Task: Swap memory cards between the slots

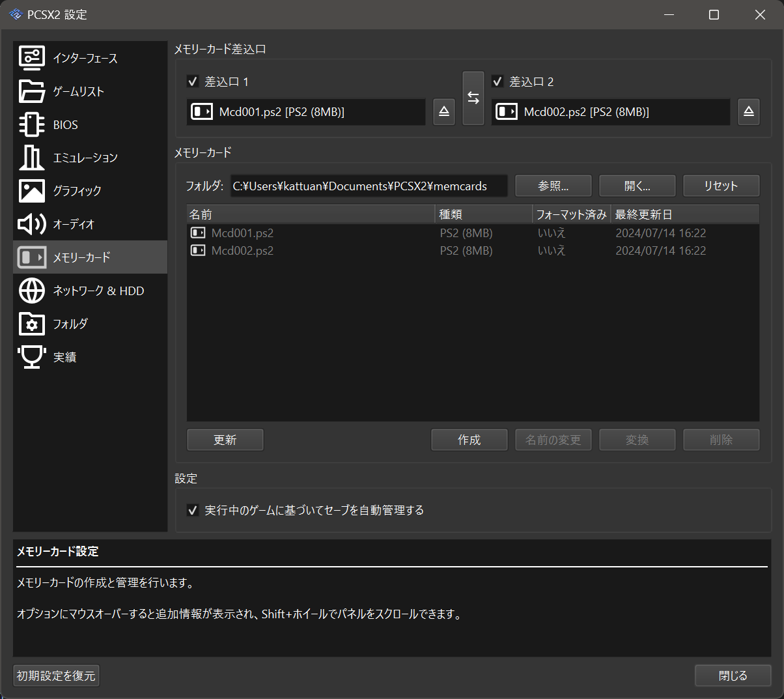Action: (x=473, y=98)
